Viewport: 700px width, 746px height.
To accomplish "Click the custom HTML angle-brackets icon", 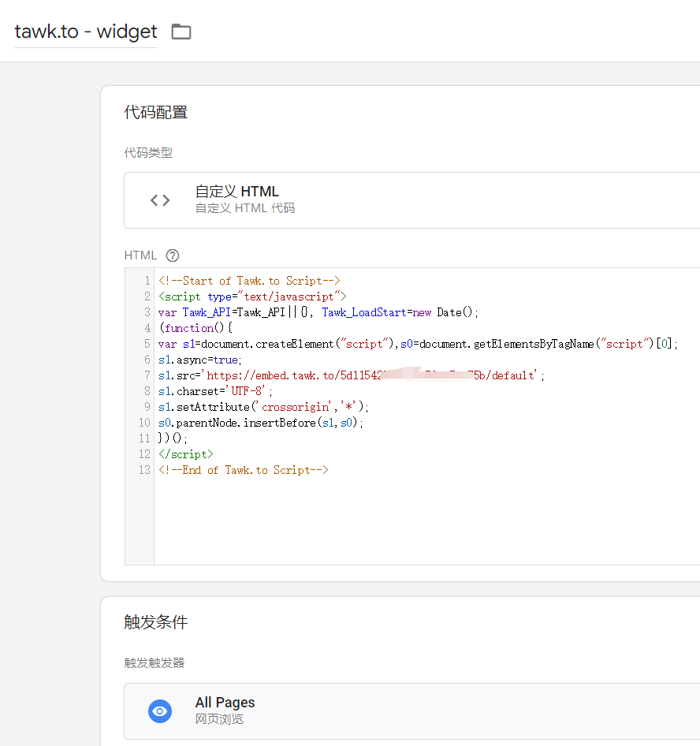I will coord(160,200).
